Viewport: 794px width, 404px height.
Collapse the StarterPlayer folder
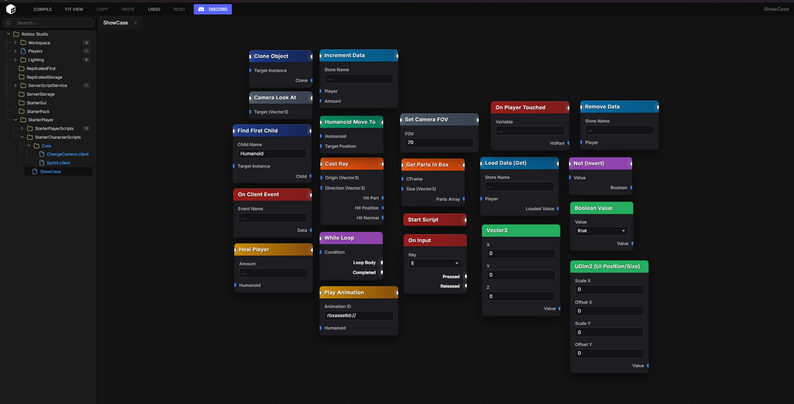tap(15, 120)
